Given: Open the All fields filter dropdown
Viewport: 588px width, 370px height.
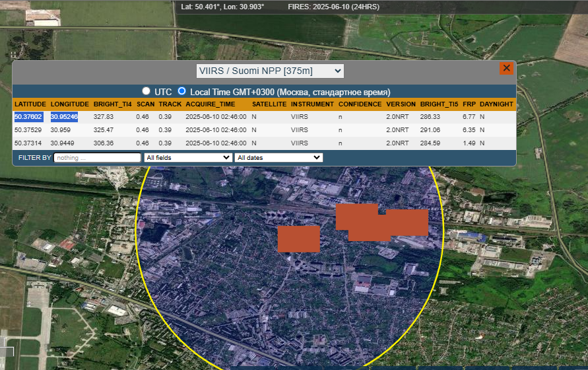Looking at the screenshot, I should pos(188,157).
